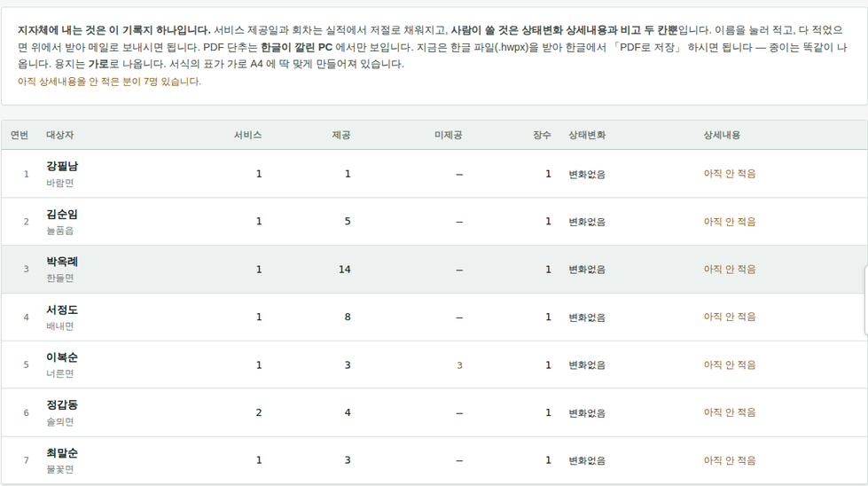Click district '바람면' under 강필남
Viewport: 868px width, 486px height.
point(59,183)
